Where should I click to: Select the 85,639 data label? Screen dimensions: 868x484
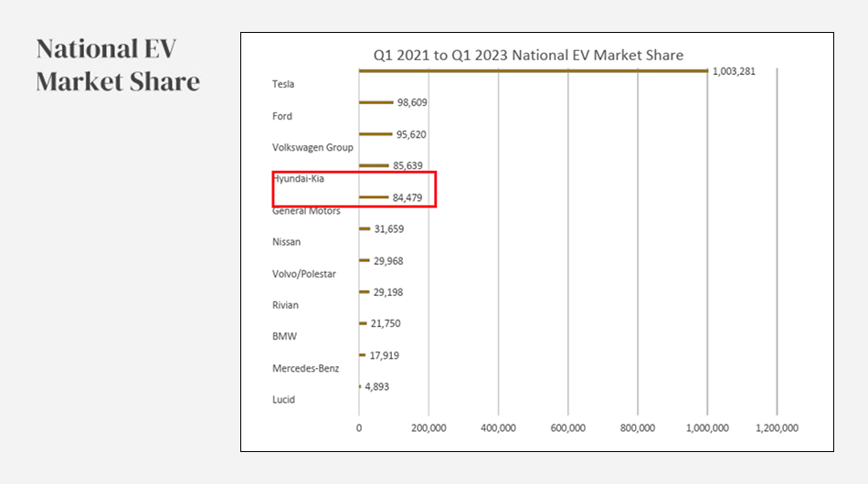click(408, 166)
